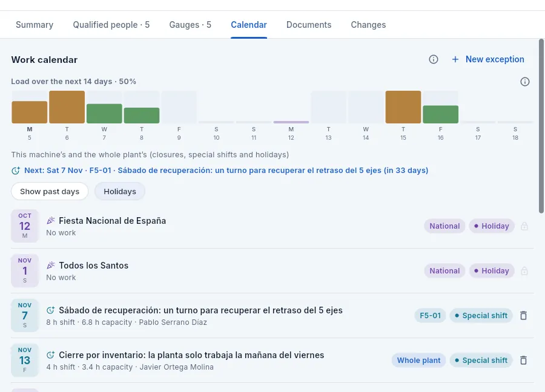Select the Wednesday 7 load bar
Screen dimensions: 545x392
point(104,114)
